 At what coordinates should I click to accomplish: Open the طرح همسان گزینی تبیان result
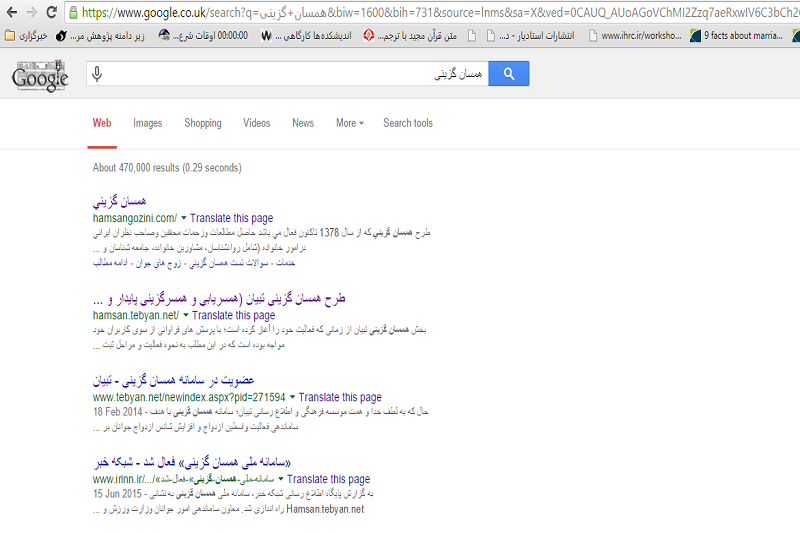pyautogui.click(x=219, y=299)
